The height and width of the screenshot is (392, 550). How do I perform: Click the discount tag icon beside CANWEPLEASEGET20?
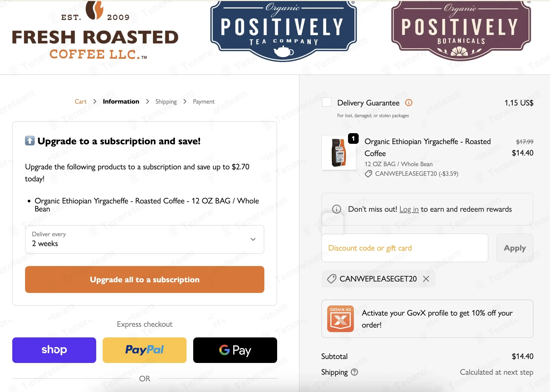pyautogui.click(x=331, y=279)
